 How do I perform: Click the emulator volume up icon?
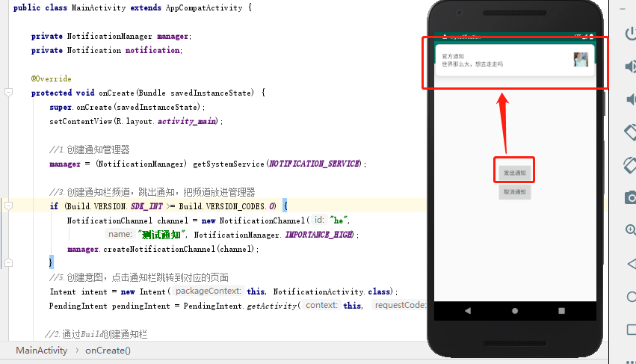[631, 67]
